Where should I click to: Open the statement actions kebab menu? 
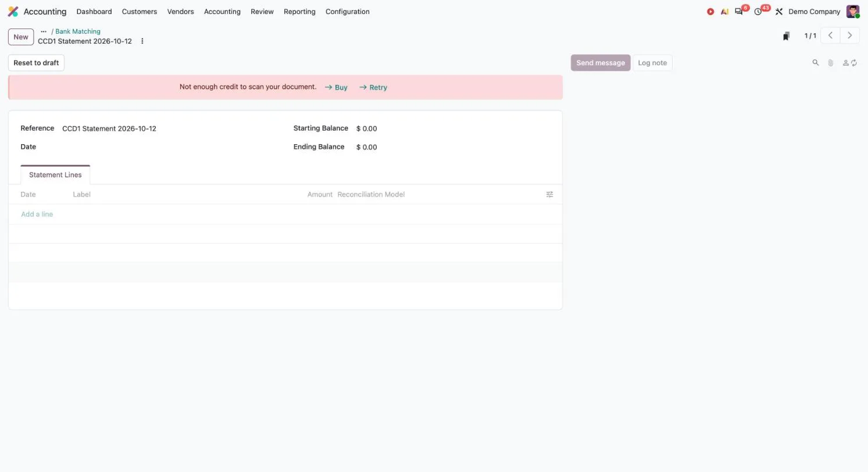[x=142, y=41]
